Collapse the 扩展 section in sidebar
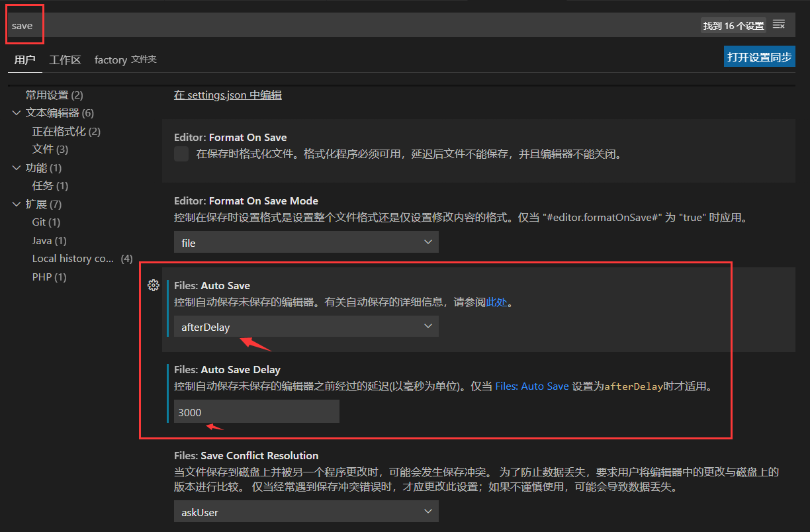 click(17, 204)
